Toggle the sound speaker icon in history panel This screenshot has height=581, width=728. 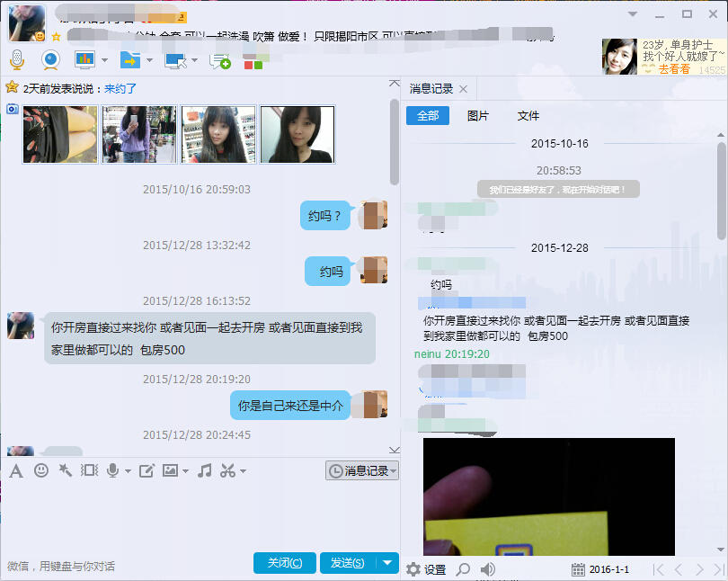(x=488, y=569)
